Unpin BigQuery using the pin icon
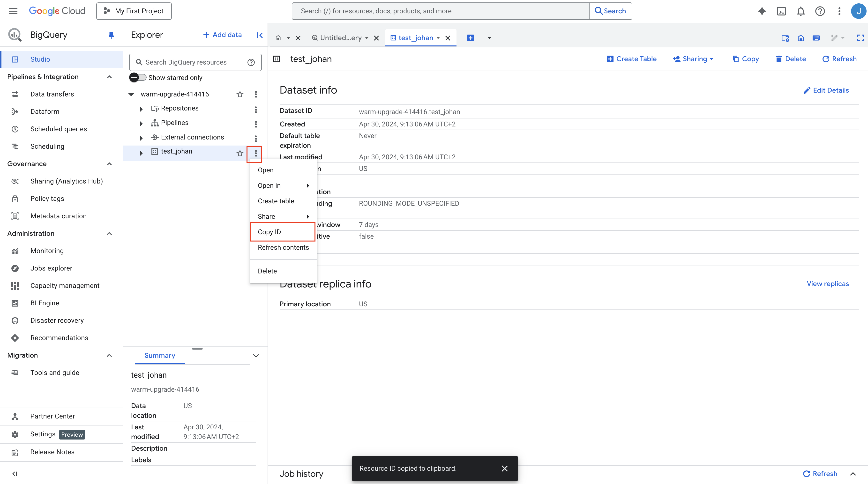Image resolution: width=868 pixels, height=484 pixels. pos(111,35)
